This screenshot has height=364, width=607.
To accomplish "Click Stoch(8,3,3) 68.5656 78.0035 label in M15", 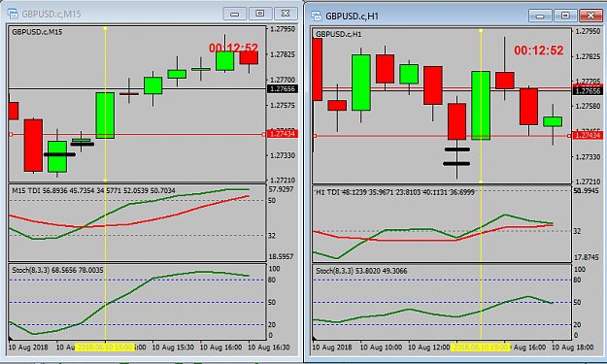I will point(57,270).
